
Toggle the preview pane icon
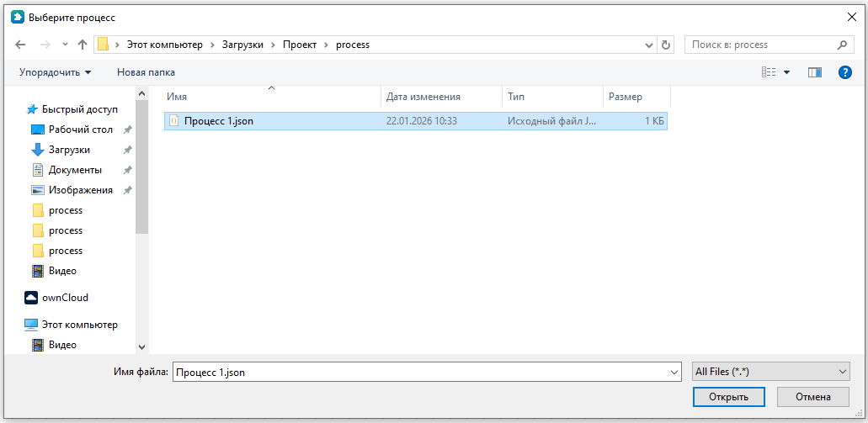pyautogui.click(x=814, y=72)
